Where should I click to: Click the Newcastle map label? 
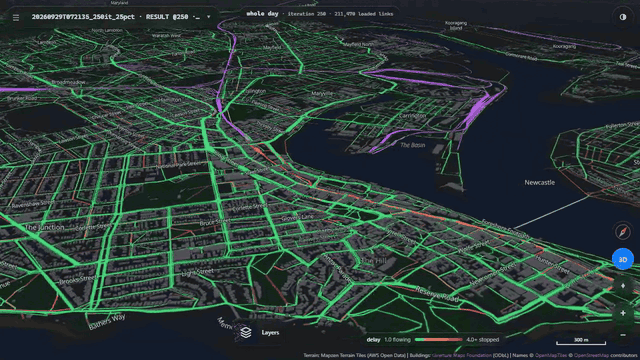point(539,182)
